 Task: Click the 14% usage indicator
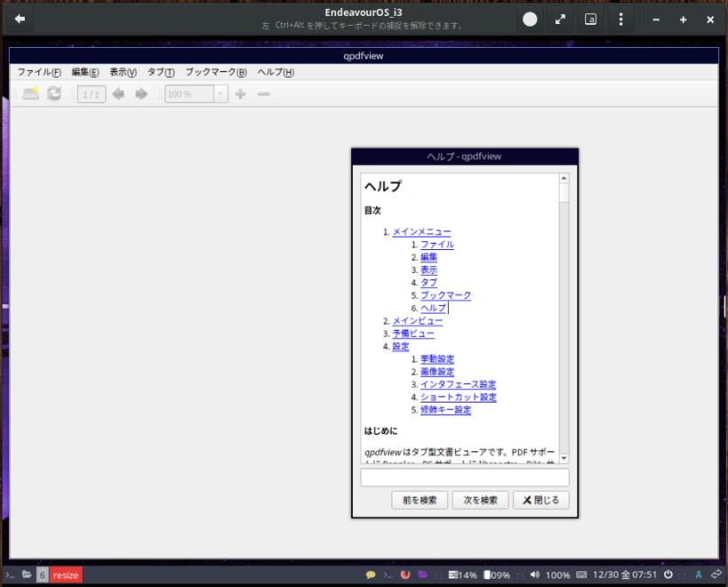point(463,575)
